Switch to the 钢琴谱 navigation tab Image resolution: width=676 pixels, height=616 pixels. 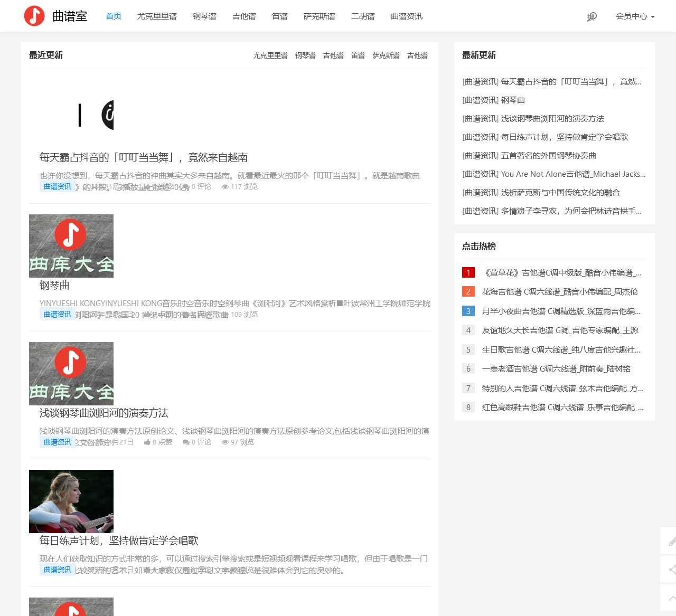[x=204, y=16]
